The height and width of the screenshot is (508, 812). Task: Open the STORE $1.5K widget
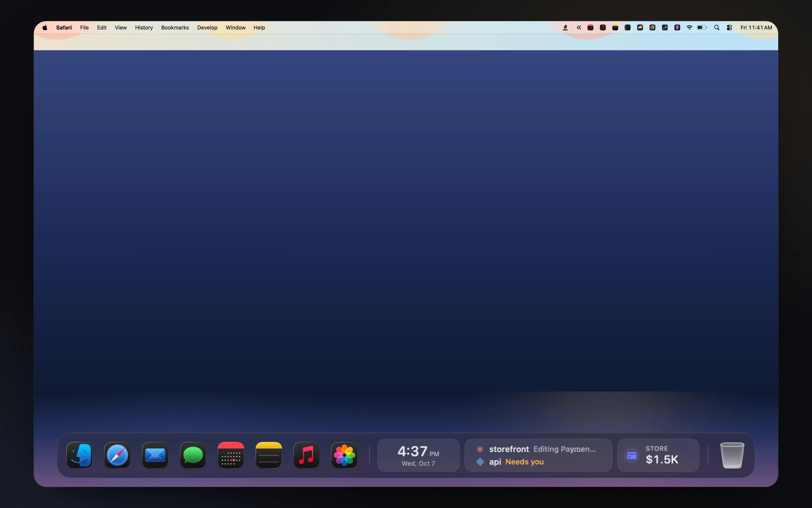tap(658, 455)
